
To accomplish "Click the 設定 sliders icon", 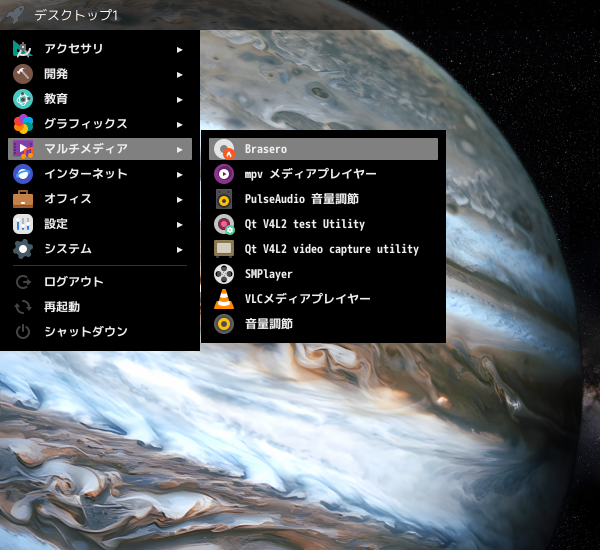I will 23,224.
